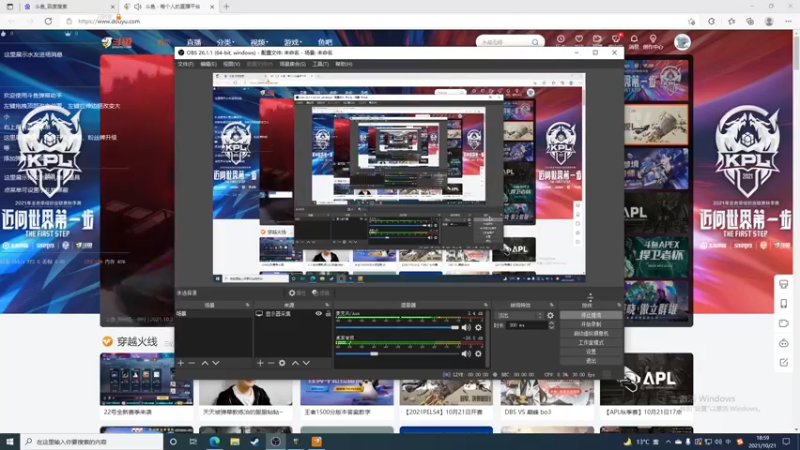Click browser refresh button
The height and width of the screenshot is (450, 800).
[x=48, y=21]
